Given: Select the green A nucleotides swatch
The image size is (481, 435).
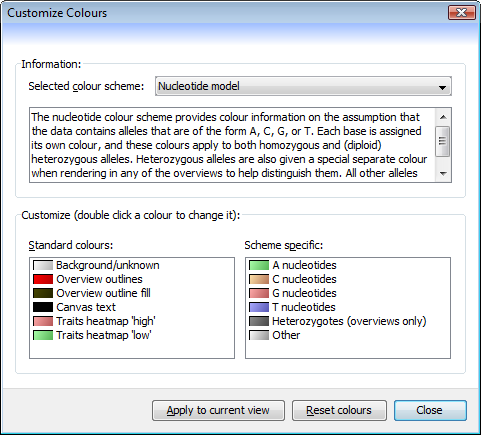Looking at the screenshot, I should click(259, 265).
